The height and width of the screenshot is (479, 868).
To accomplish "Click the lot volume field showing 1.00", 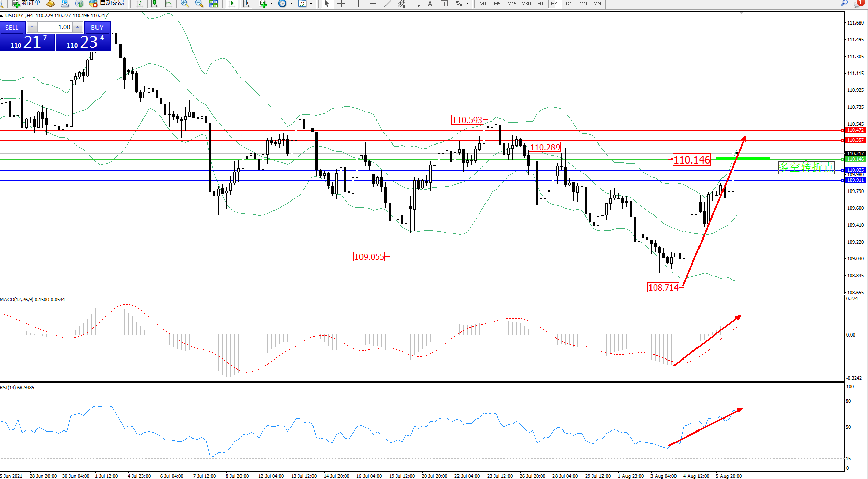I will click(56, 27).
